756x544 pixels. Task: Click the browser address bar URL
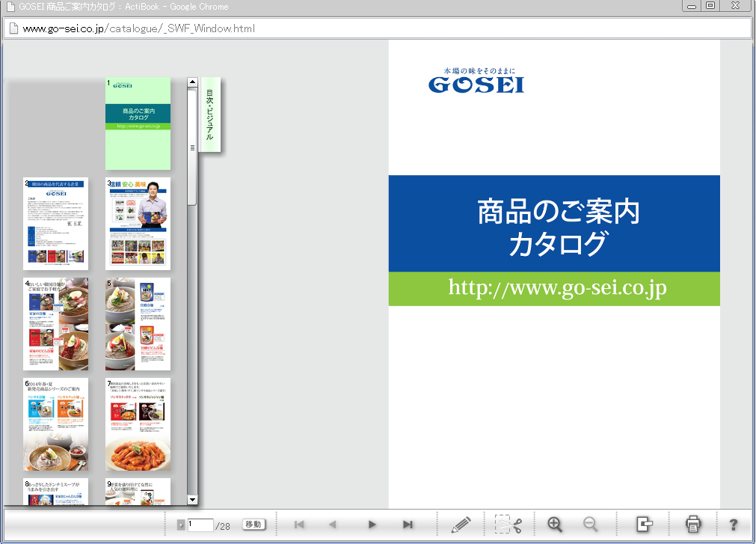(x=139, y=28)
